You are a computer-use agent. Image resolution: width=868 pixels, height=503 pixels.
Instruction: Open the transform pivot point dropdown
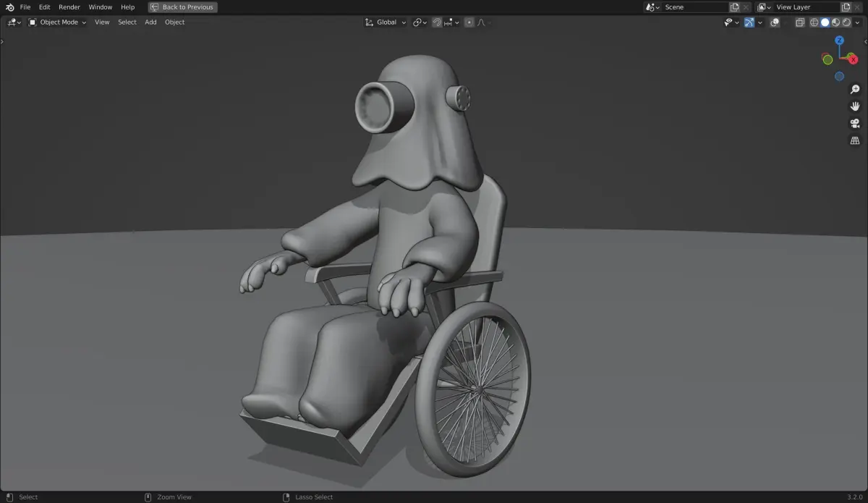pyautogui.click(x=420, y=22)
